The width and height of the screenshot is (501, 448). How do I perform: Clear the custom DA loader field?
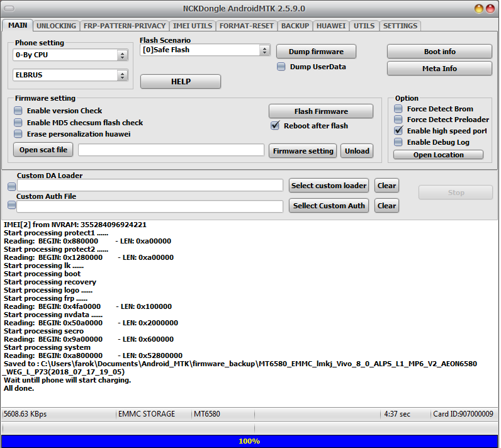pos(386,186)
